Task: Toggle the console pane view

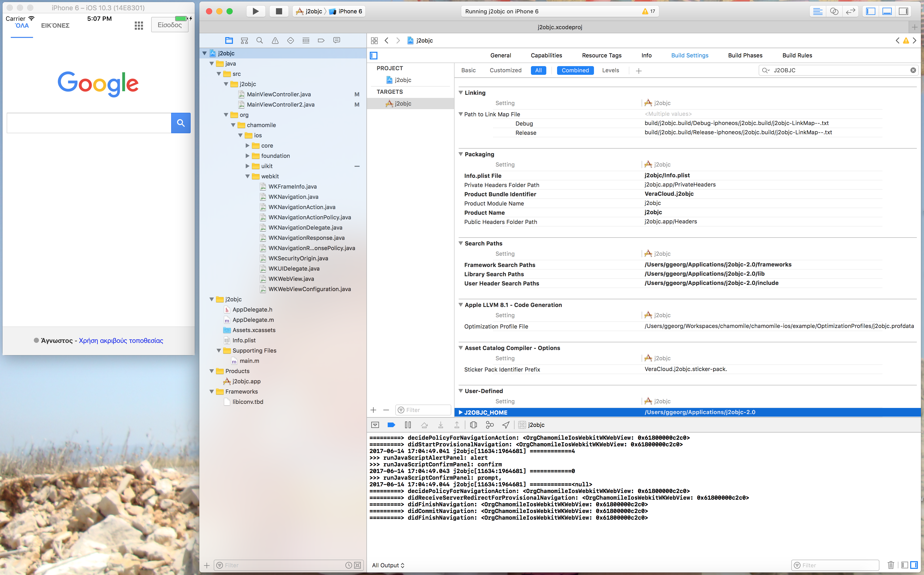Action: point(914,565)
